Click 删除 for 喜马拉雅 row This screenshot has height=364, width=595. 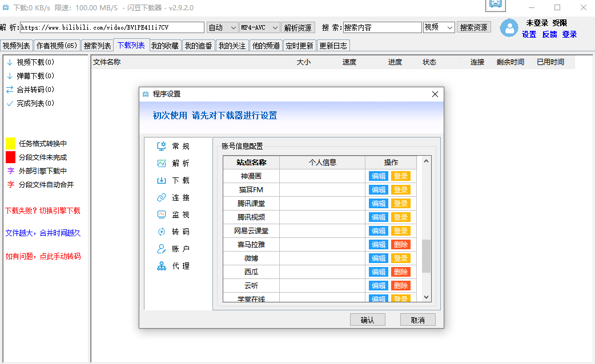click(x=401, y=244)
